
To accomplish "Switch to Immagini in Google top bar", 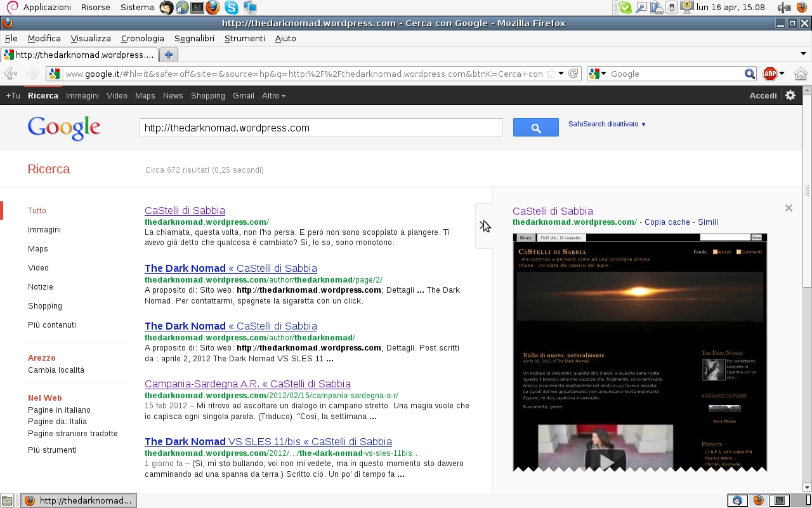I will point(82,95).
